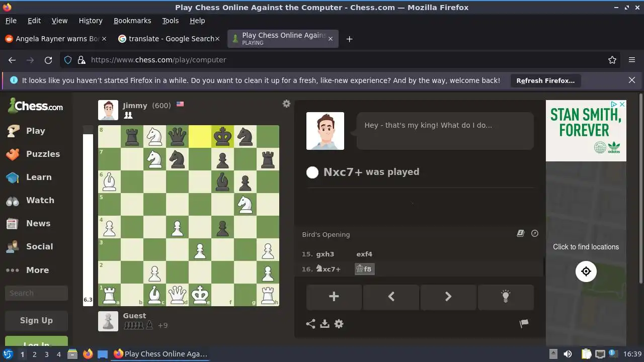
Task: Open the View menu
Action: coord(59,21)
